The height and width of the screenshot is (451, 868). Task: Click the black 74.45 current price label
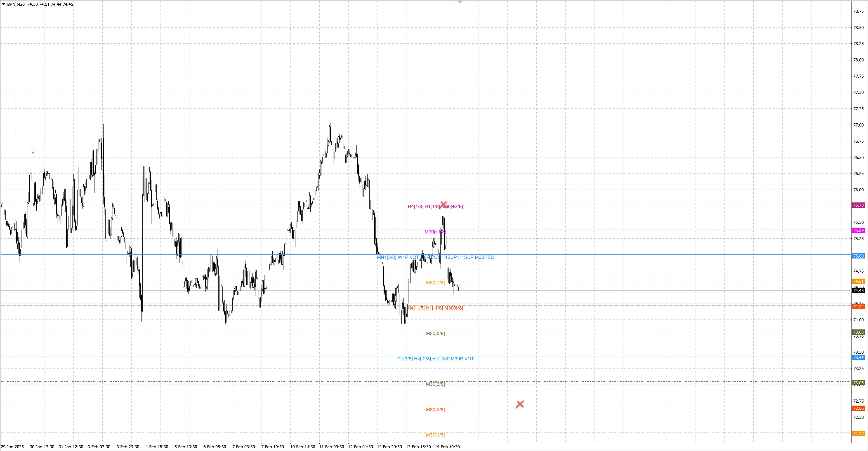point(858,290)
